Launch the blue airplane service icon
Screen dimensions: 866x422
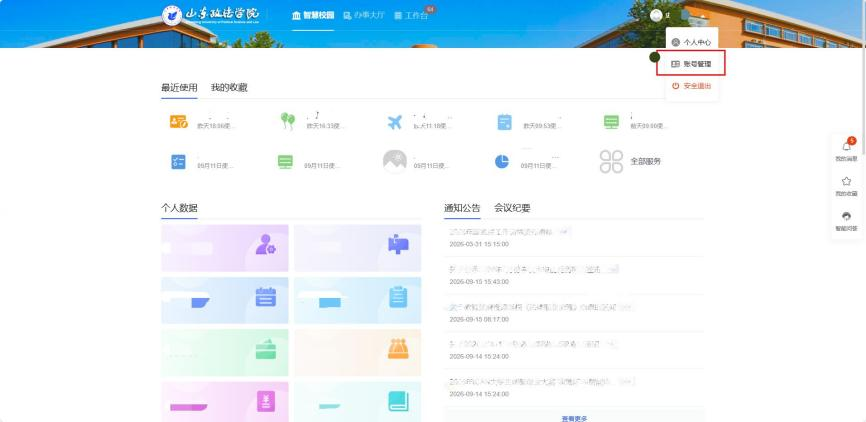pos(395,123)
